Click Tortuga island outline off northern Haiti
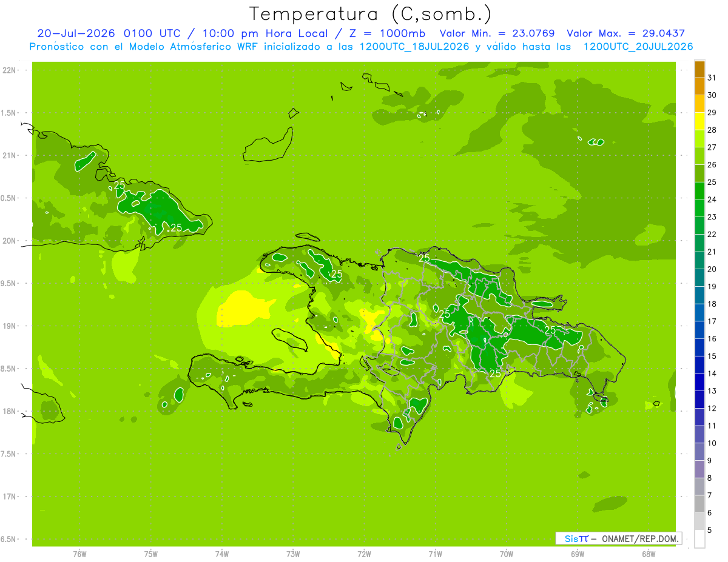Viewport: 728px width, 562px height. (x=307, y=236)
